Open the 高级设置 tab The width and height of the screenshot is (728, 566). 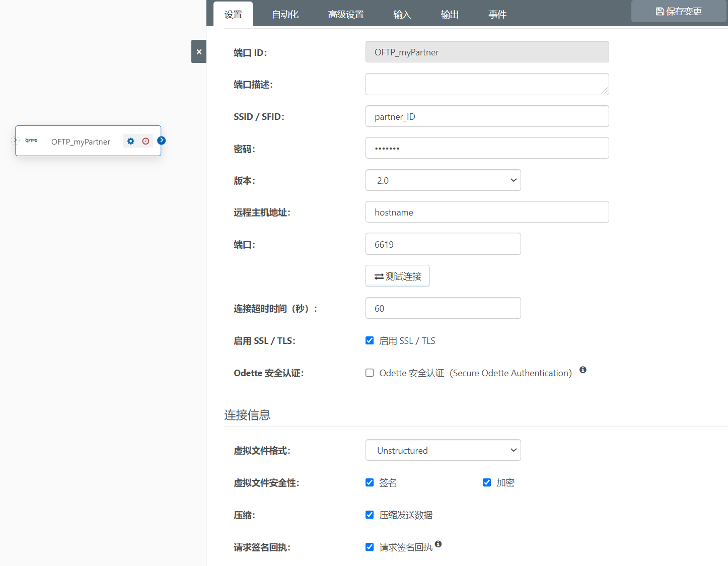(346, 15)
